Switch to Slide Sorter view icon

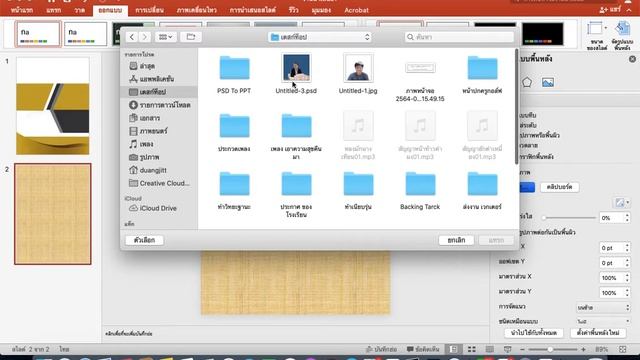tap(471, 349)
